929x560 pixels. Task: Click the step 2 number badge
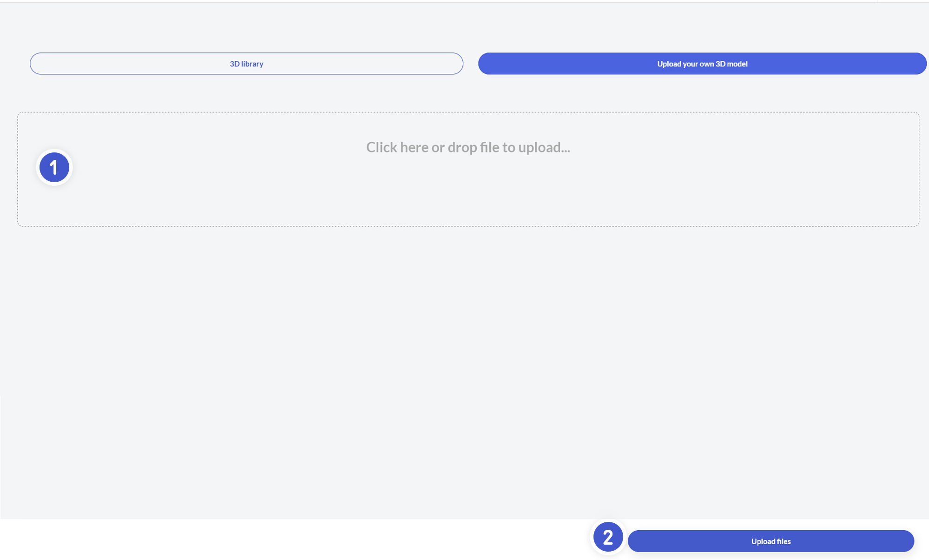coord(608,537)
